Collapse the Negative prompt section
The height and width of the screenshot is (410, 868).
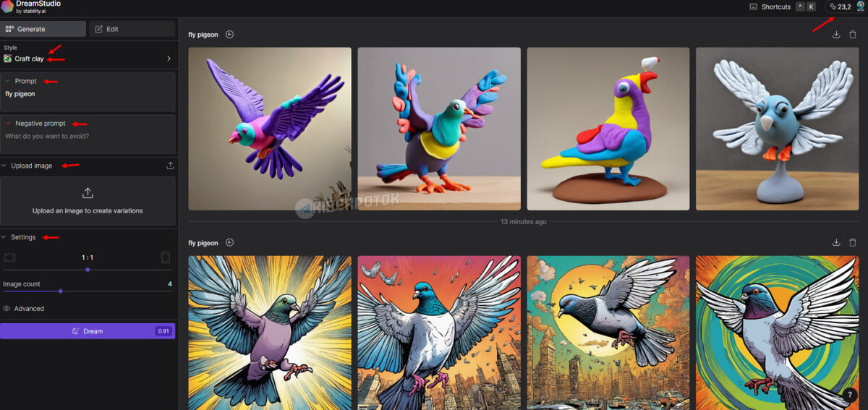tap(7, 124)
